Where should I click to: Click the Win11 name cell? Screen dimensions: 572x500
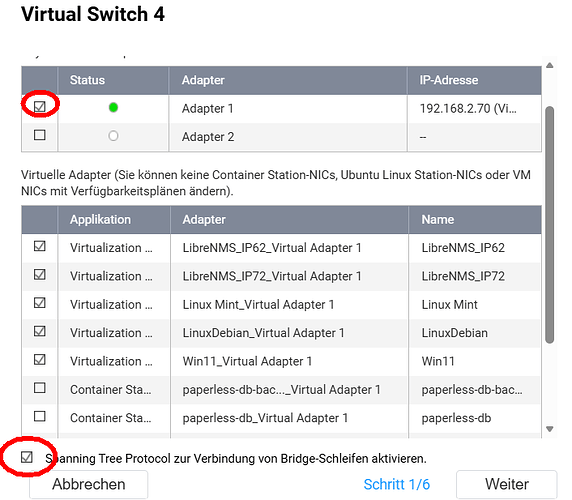point(475,361)
